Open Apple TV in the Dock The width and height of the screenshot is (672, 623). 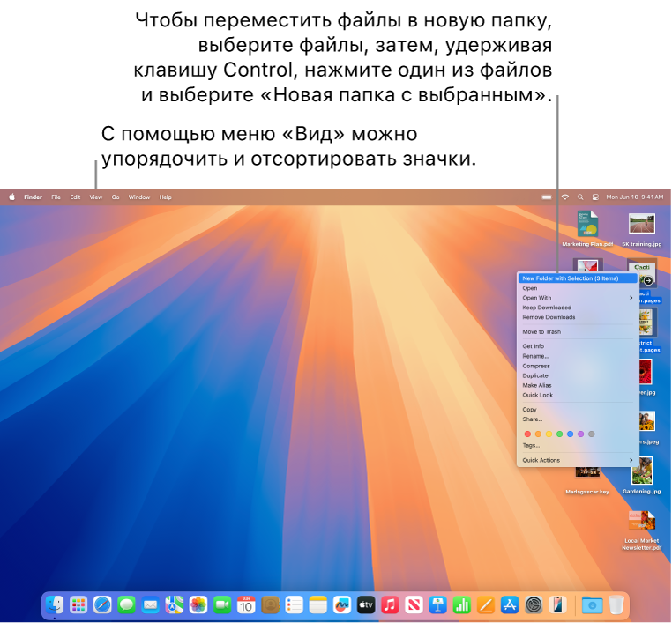[366, 605]
